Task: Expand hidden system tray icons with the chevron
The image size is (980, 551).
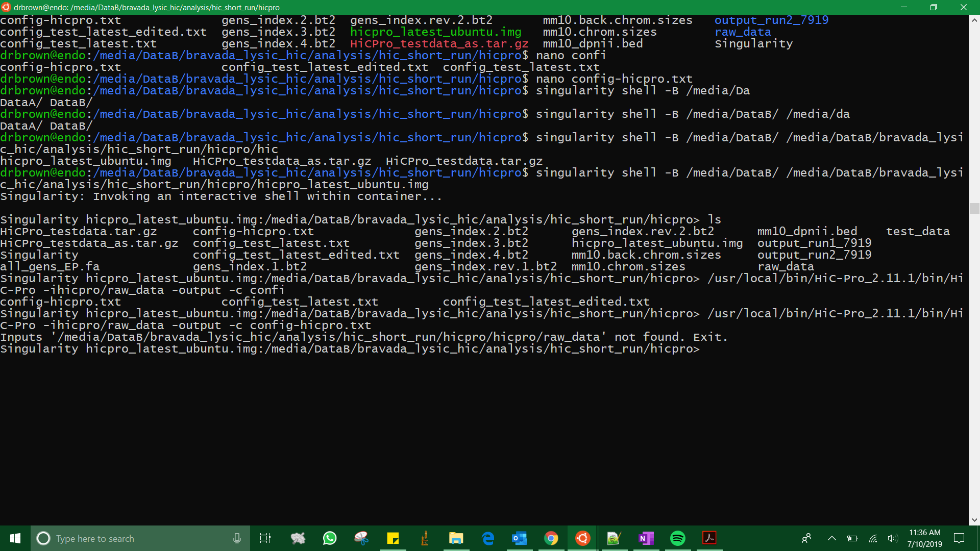Action: pos(832,538)
